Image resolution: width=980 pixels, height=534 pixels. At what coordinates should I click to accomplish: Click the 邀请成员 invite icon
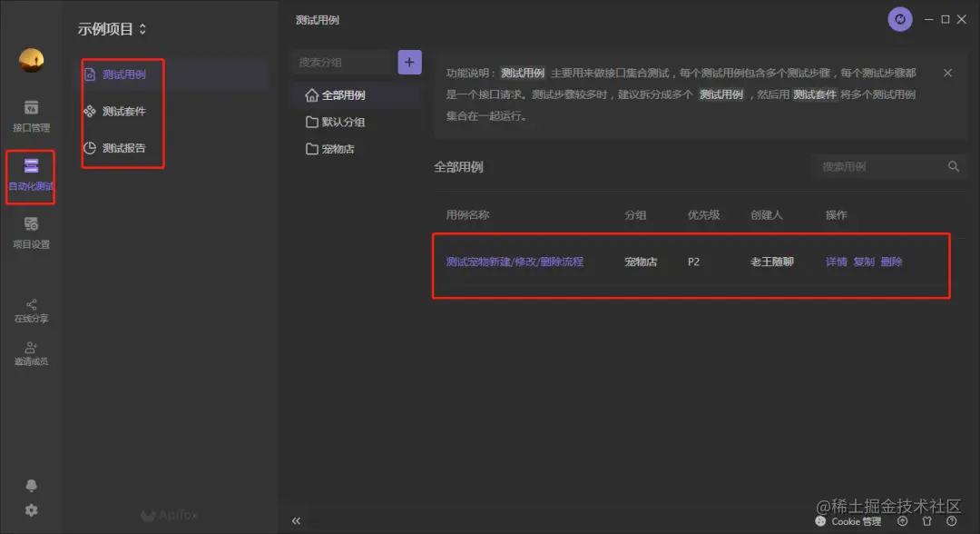(30, 351)
